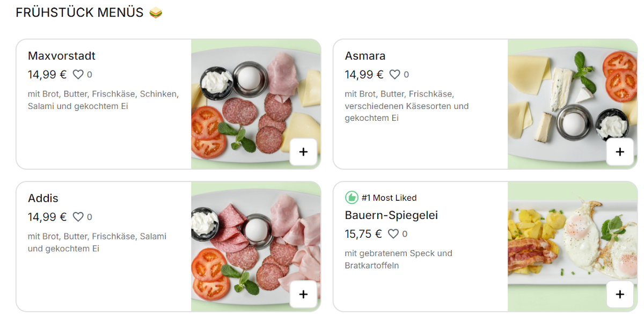Image resolution: width=644 pixels, height=314 pixels.
Task: Open the Maxvorstadt dish title
Action: coord(62,56)
